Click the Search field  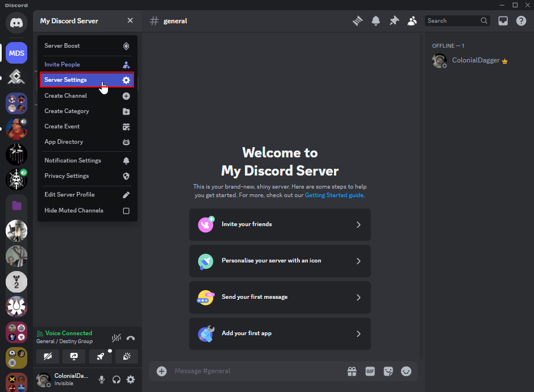tap(457, 21)
